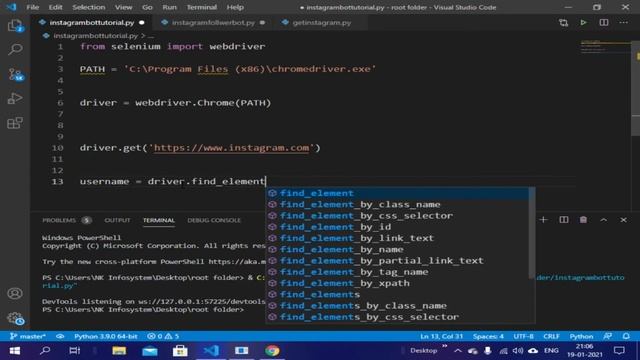The image size is (640, 360).
Task: Choose find_elements_by_css_selector suggestion
Action: pyautogui.click(x=398, y=317)
